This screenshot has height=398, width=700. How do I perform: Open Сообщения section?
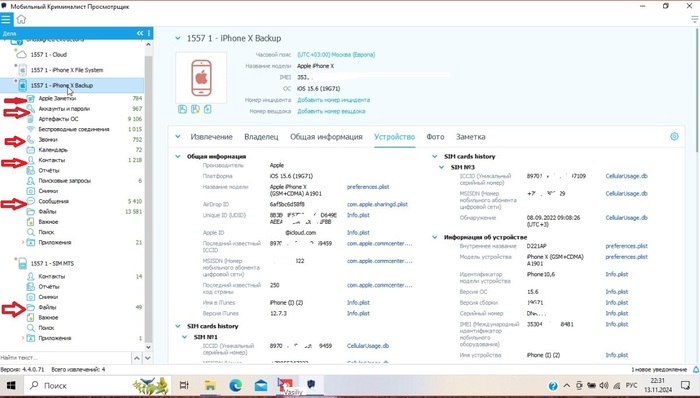[x=54, y=201]
